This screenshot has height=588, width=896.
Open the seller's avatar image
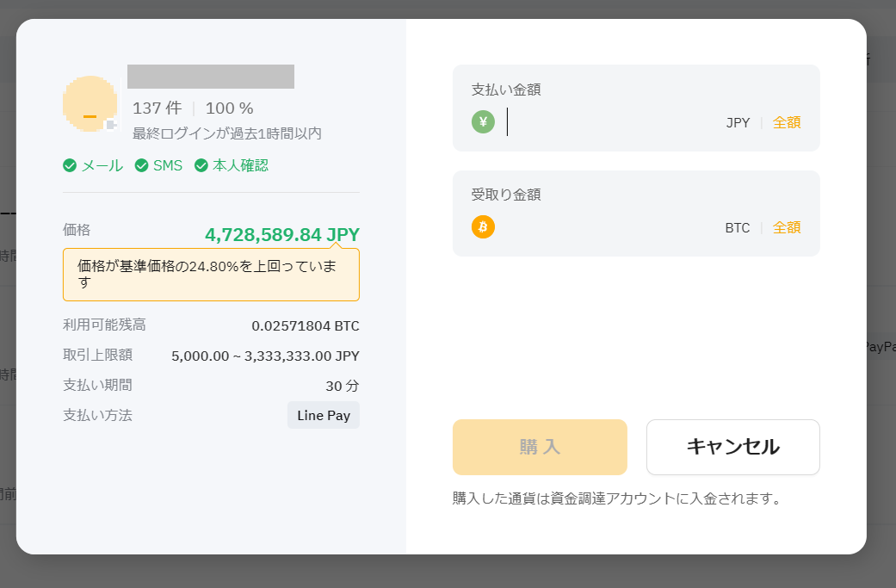90,103
